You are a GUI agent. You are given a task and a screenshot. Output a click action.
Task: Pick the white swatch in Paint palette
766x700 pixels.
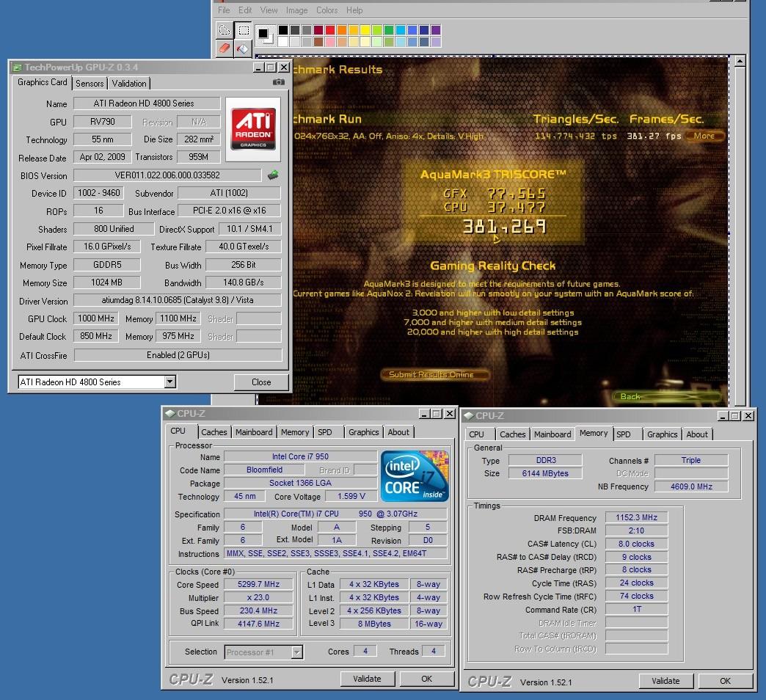tap(283, 42)
